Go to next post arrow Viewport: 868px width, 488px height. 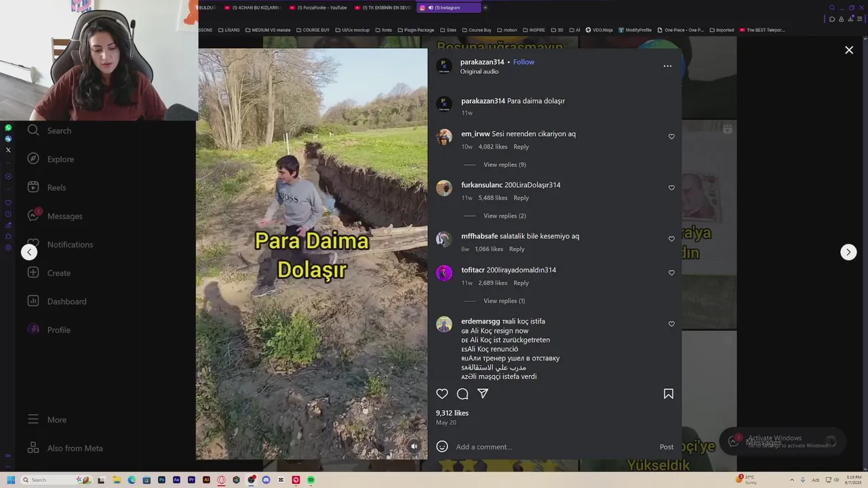(848, 252)
